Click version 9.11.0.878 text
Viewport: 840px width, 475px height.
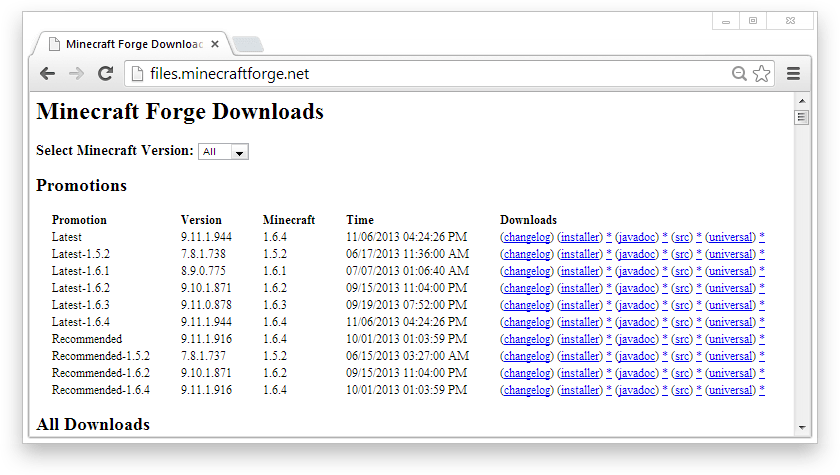tap(206, 305)
